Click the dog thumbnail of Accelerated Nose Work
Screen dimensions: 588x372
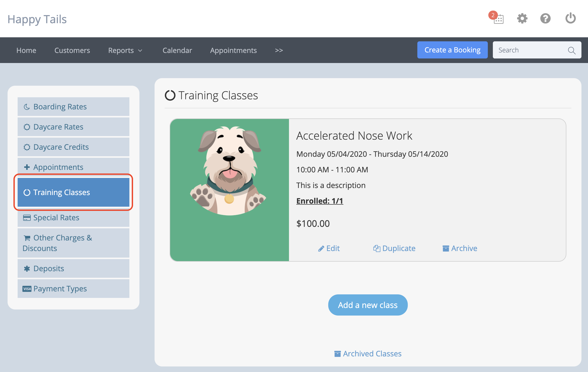(x=230, y=190)
